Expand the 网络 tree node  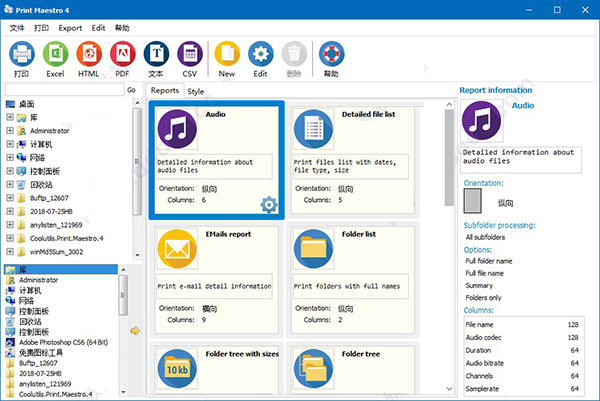(x=10, y=157)
